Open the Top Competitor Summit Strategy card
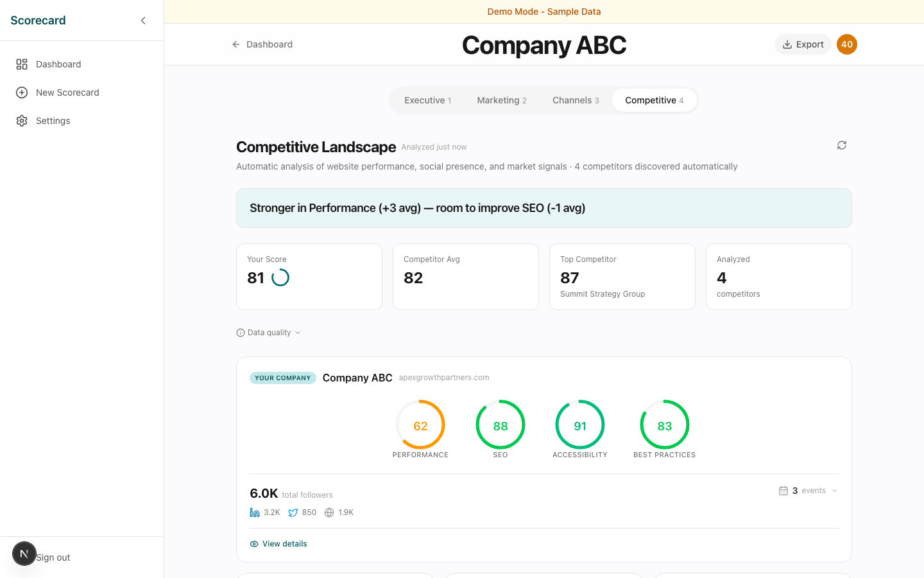The height and width of the screenshot is (578, 924). 622,277
